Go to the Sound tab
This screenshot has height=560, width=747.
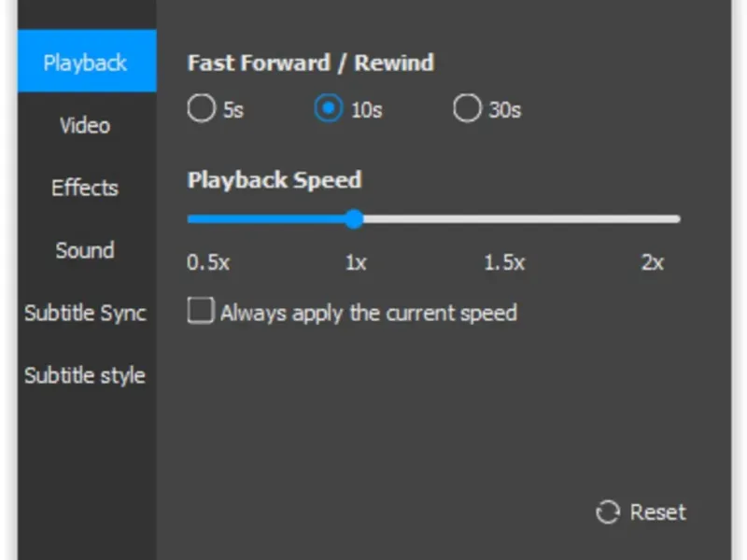tap(86, 250)
